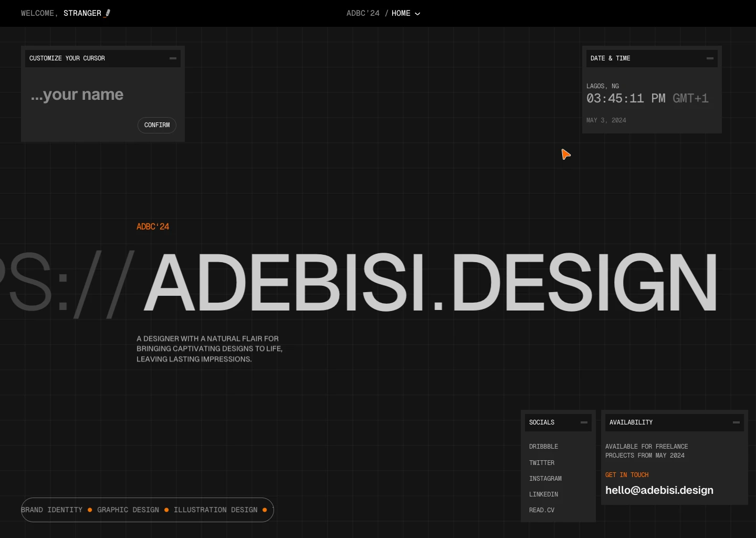Click the cursor icon beside STRANGER

click(107, 13)
